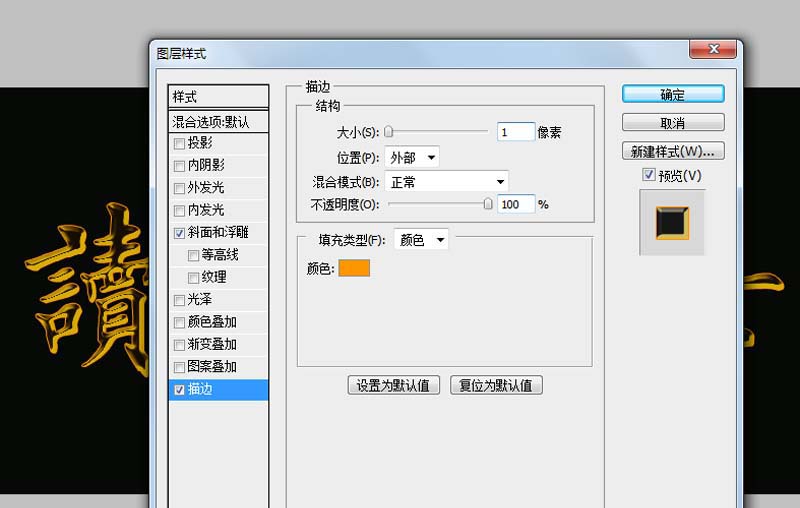Open 光泽 settings by label
Screen dimensions: 800x508
click(x=199, y=299)
